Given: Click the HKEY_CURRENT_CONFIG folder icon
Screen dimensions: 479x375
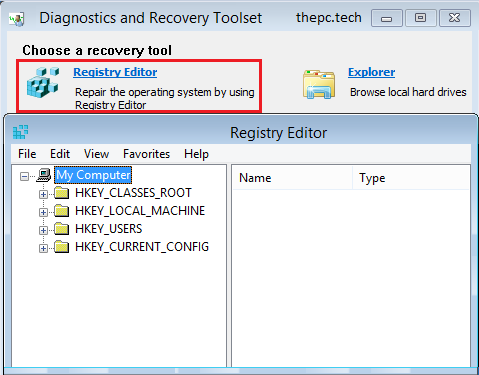Looking at the screenshot, I should [x=62, y=247].
